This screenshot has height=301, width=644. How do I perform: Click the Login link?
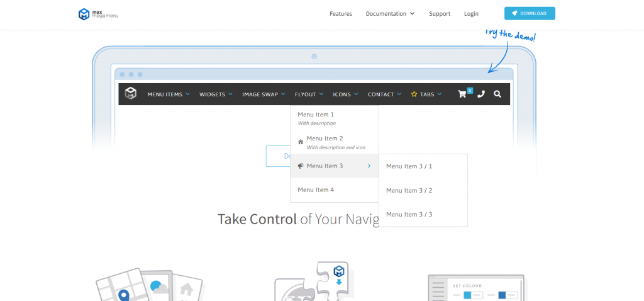(x=471, y=14)
